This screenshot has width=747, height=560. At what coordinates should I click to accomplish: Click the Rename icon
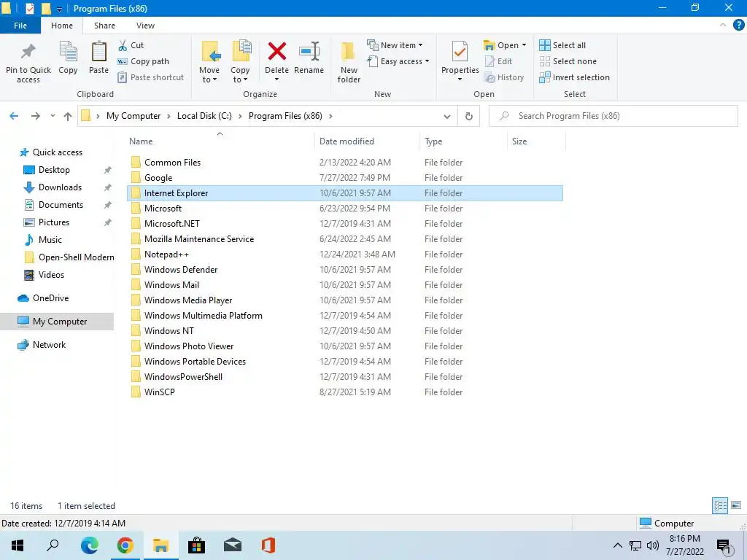pos(309,52)
